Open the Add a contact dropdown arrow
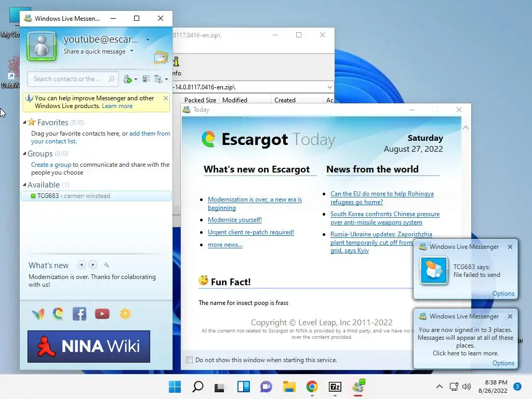The height and width of the screenshot is (399, 532). tap(136, 79)
